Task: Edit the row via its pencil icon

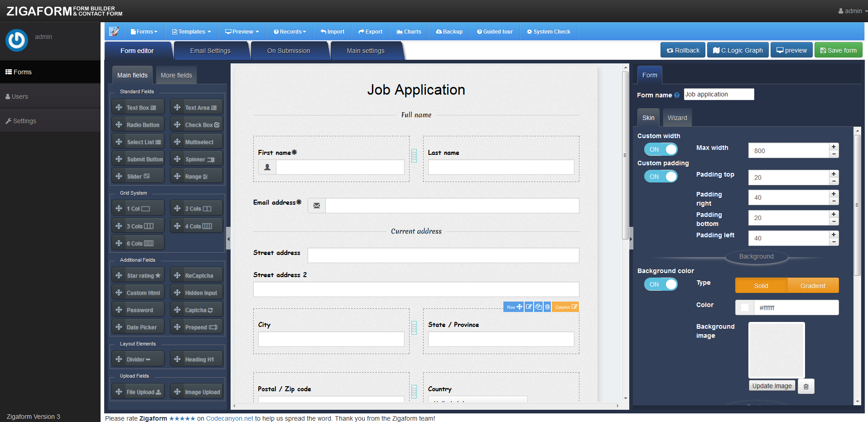Action: pyautogui.click(x=528, y=307)
